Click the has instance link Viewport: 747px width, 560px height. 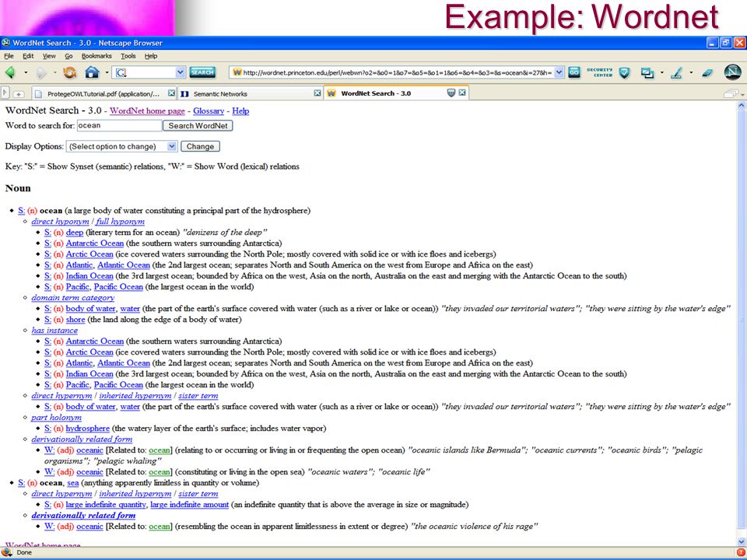[54, 331]
